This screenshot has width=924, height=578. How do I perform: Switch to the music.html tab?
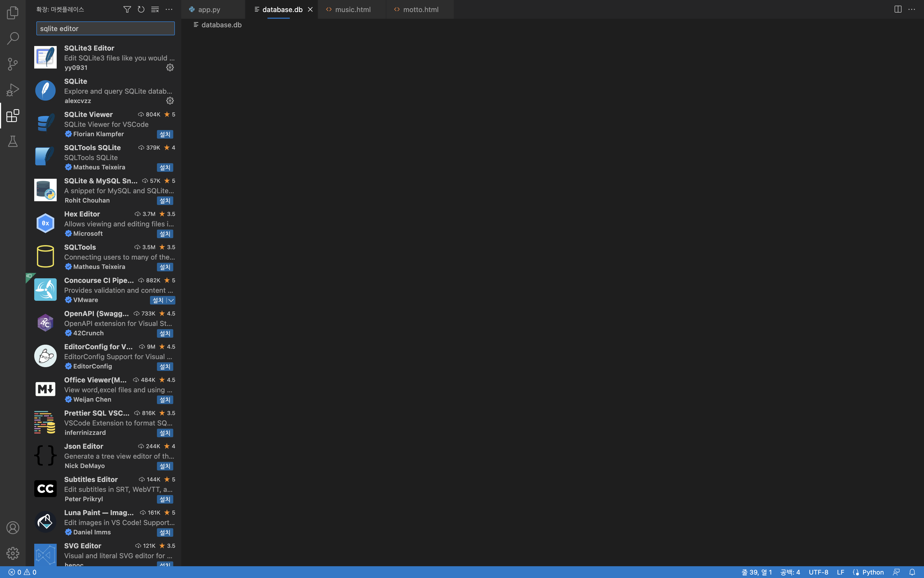pos(352,10)
